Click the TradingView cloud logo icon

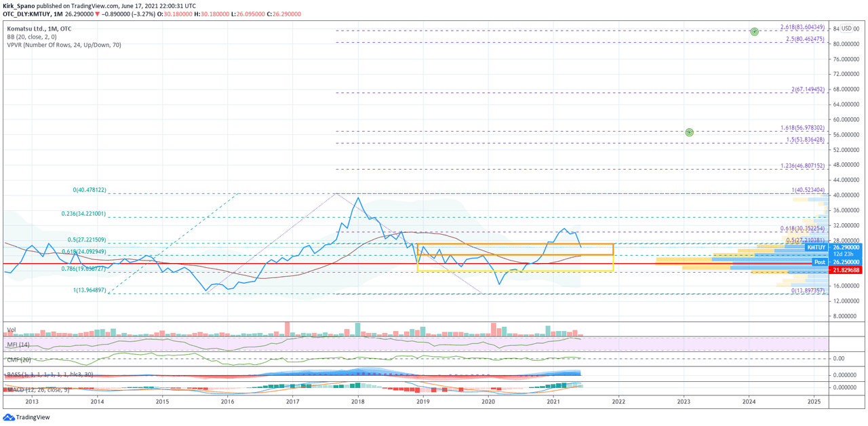coord(9,418)
